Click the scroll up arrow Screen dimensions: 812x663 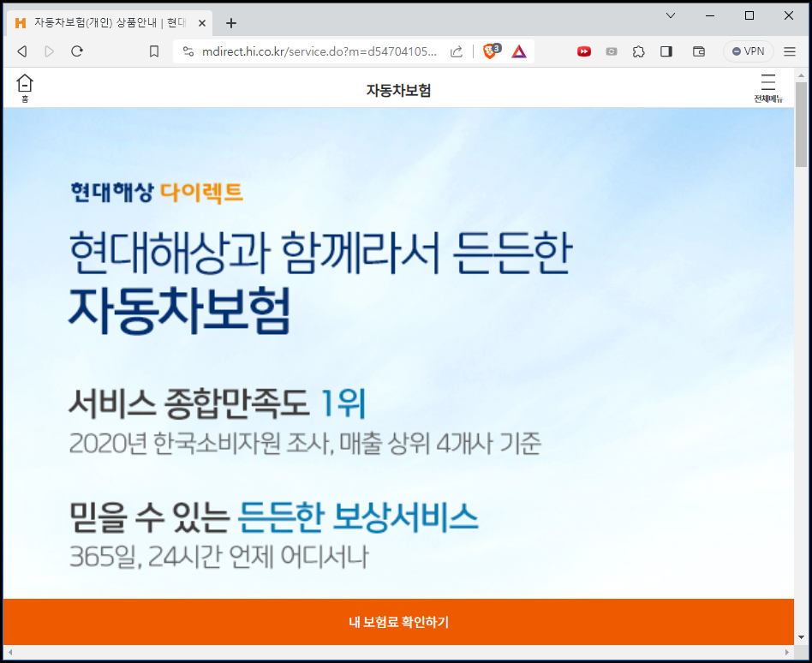click(x=801, y=75)
